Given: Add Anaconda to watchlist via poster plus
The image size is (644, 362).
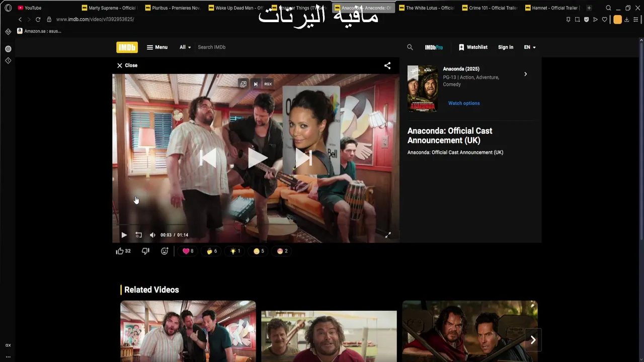Looking at the screenshot, I should [412, 71].
